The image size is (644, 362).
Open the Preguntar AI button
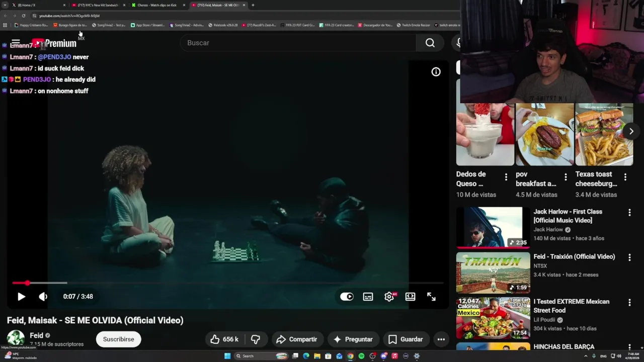(353, 339)
